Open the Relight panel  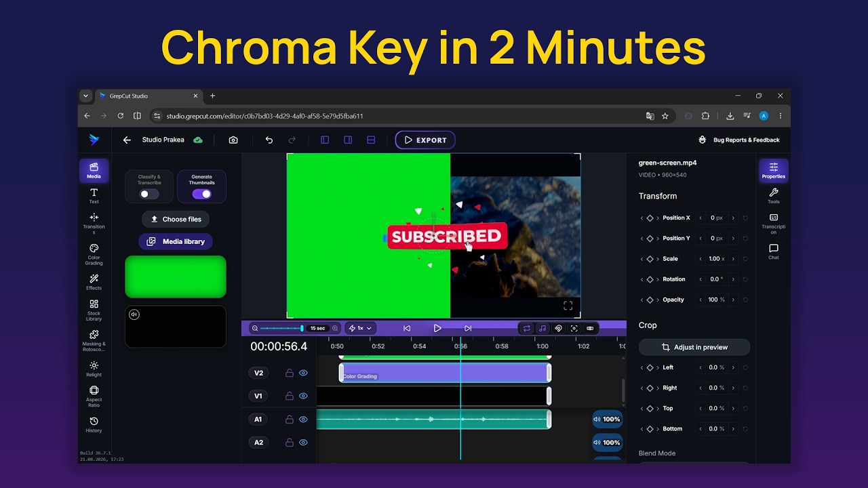click(x=94, y=369)
